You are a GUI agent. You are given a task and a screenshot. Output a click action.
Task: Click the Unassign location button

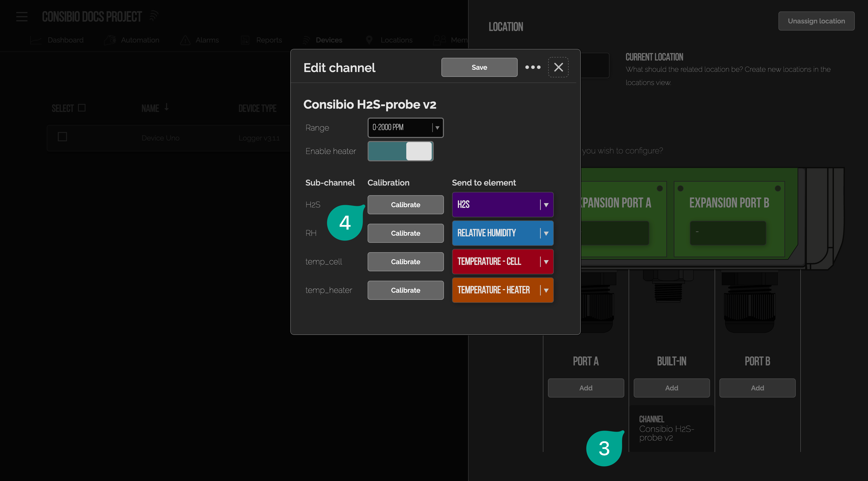tap(816, 21)
